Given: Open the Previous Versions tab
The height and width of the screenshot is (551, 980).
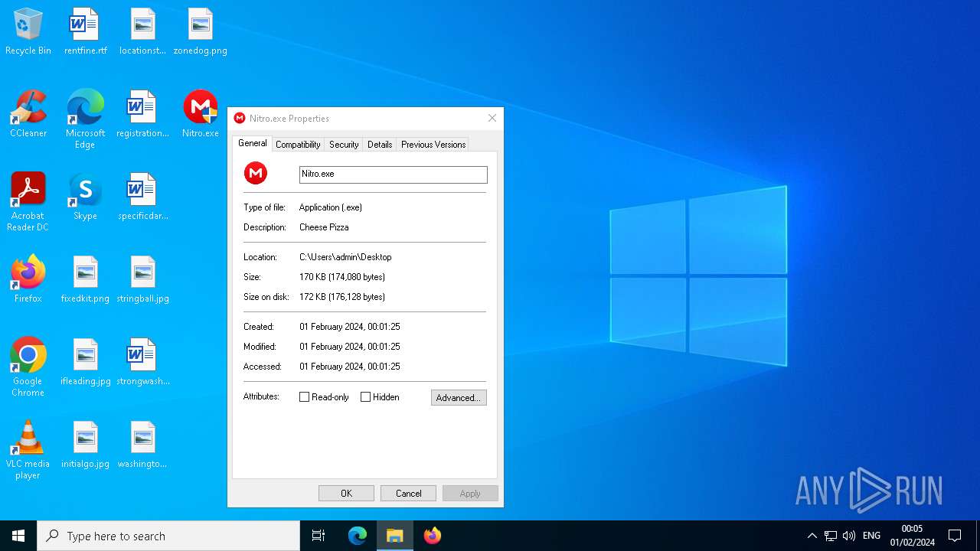Looking at the screenshot, I should coord(433,145).
